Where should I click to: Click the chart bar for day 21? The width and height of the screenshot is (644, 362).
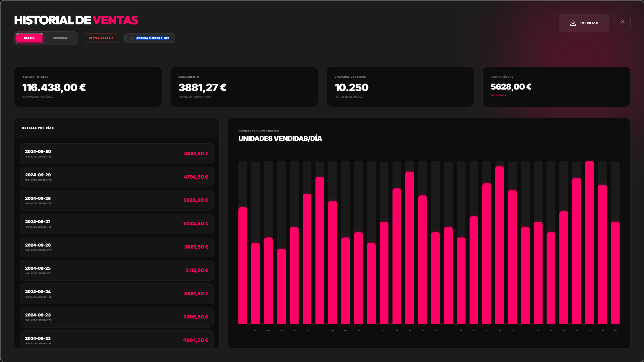[499, 245]
